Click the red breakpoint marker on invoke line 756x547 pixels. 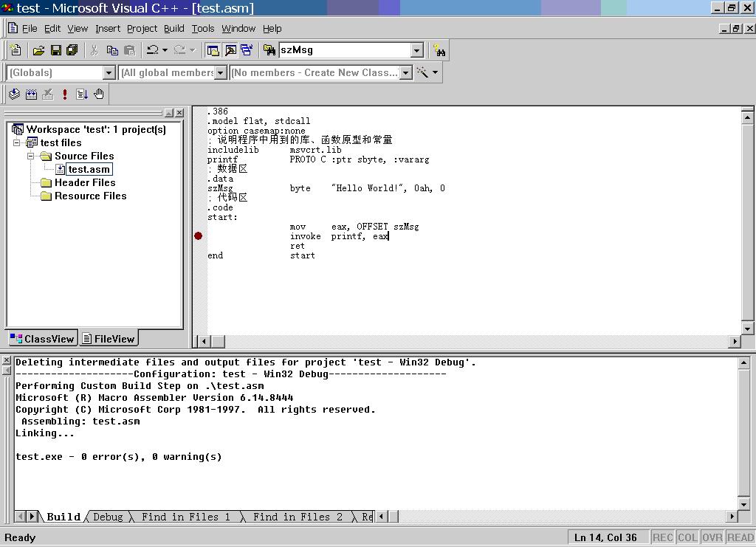[198, 235]
